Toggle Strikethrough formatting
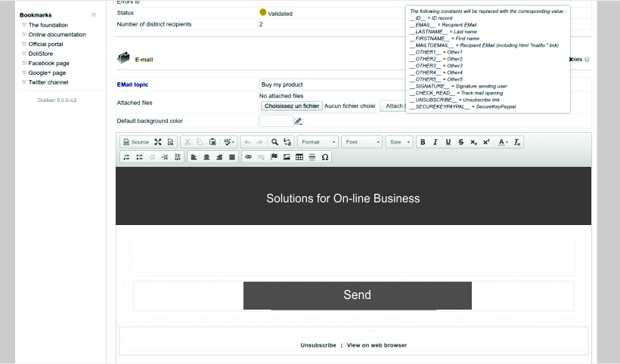This screenshot has width=620, height=364. click(460, 142)
